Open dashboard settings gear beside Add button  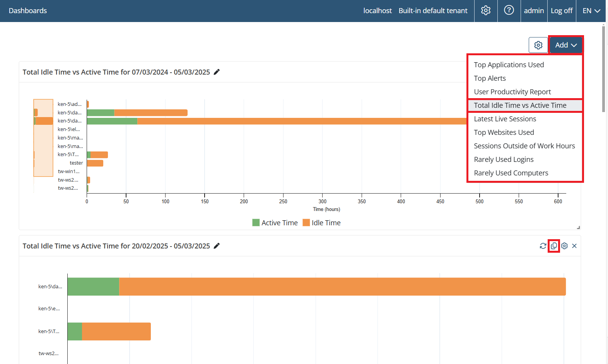538,45
